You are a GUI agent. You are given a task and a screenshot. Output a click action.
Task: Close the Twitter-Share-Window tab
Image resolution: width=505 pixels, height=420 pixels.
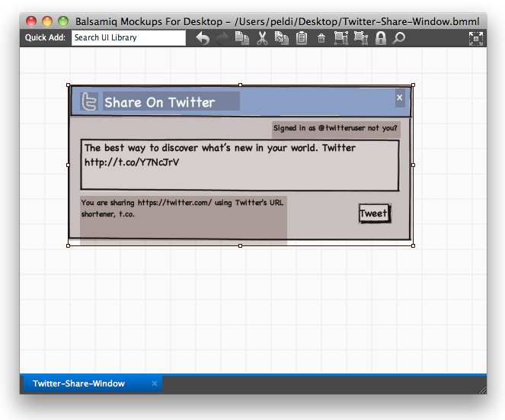click(x=155, y=383)
